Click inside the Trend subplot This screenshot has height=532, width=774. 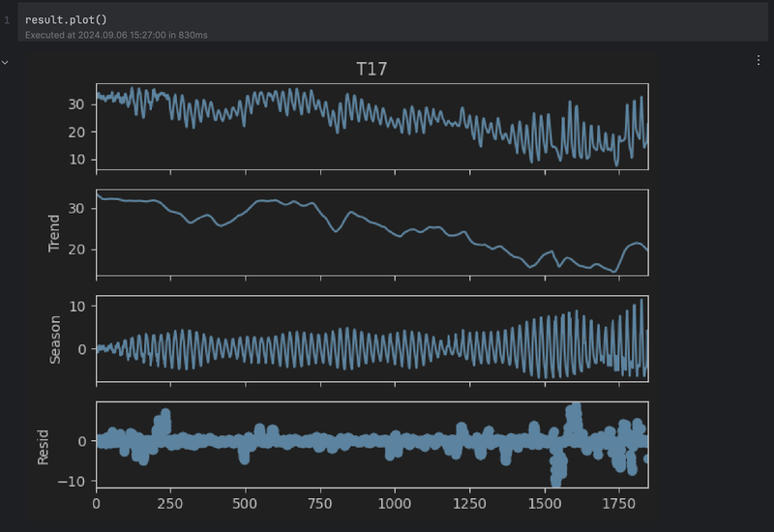(x=372, y=232)
